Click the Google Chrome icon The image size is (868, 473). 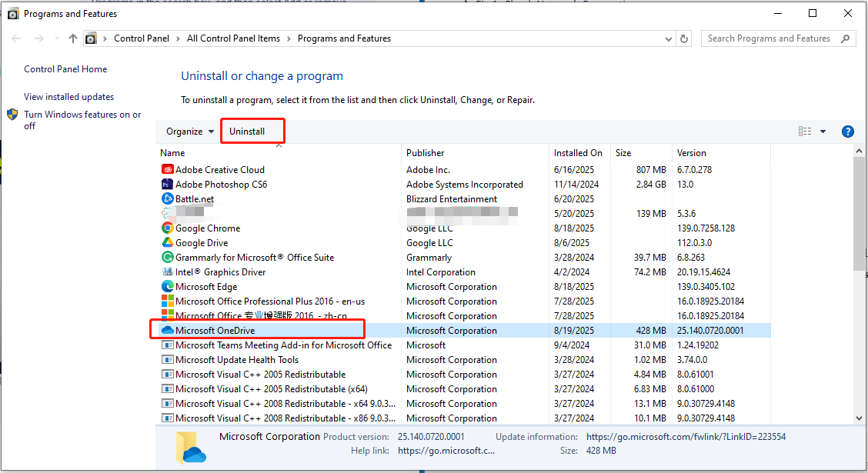click(167, 228)
